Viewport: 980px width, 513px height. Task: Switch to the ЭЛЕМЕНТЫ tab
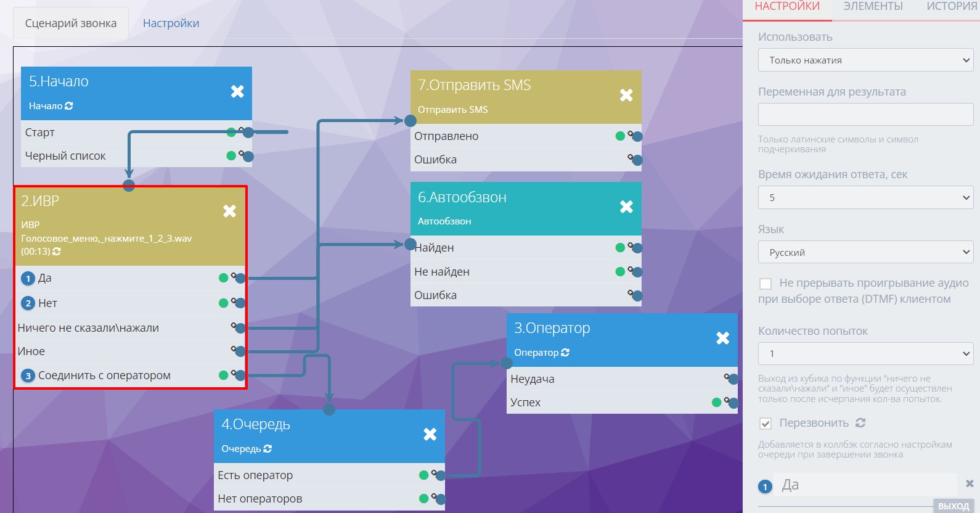point(873,7)
